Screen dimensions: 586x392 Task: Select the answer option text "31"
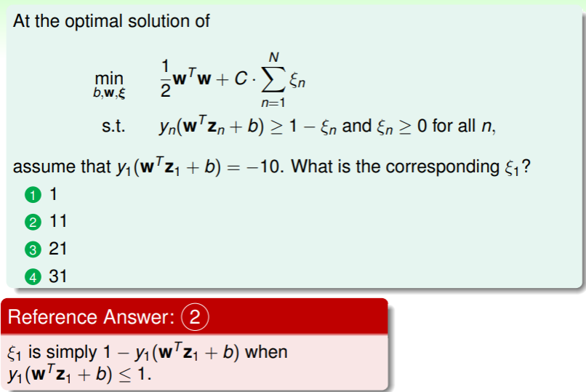tap(57, 276)
